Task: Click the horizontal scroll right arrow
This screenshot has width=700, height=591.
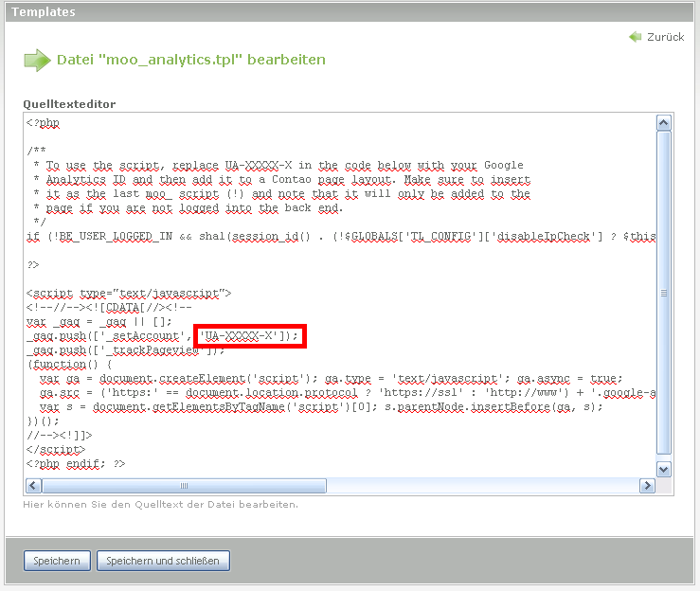Action: pyautogui.click(x=648, y=485)
